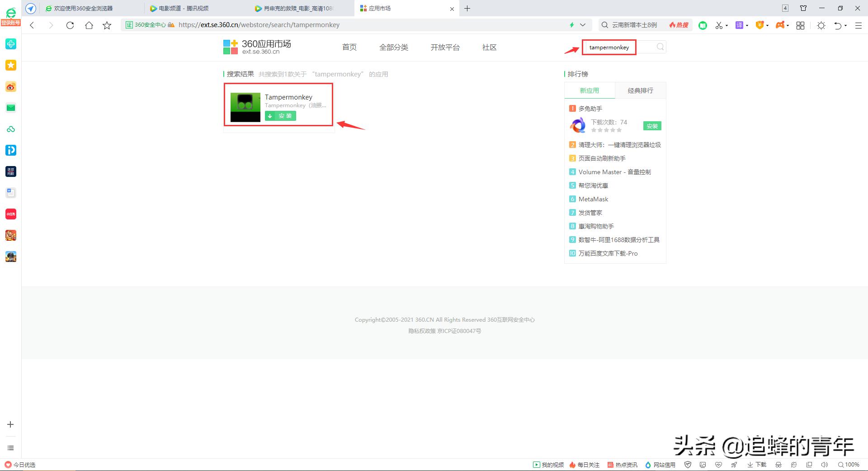Reload the current page
This screenshot has width=868, height=471.
[70, 25]
